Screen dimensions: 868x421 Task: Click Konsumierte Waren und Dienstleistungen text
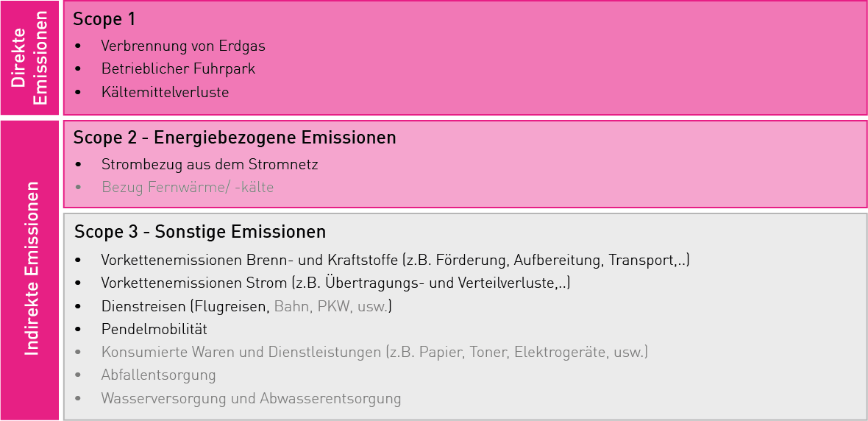241,353
